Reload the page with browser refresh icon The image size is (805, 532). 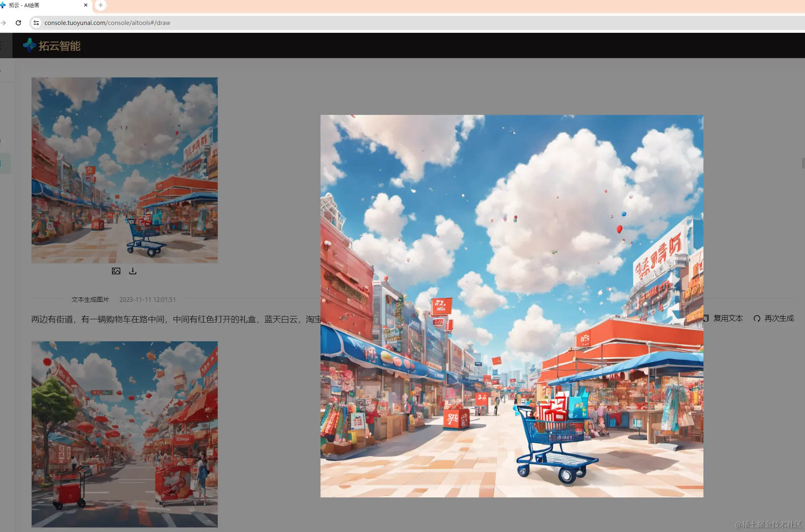18,23
